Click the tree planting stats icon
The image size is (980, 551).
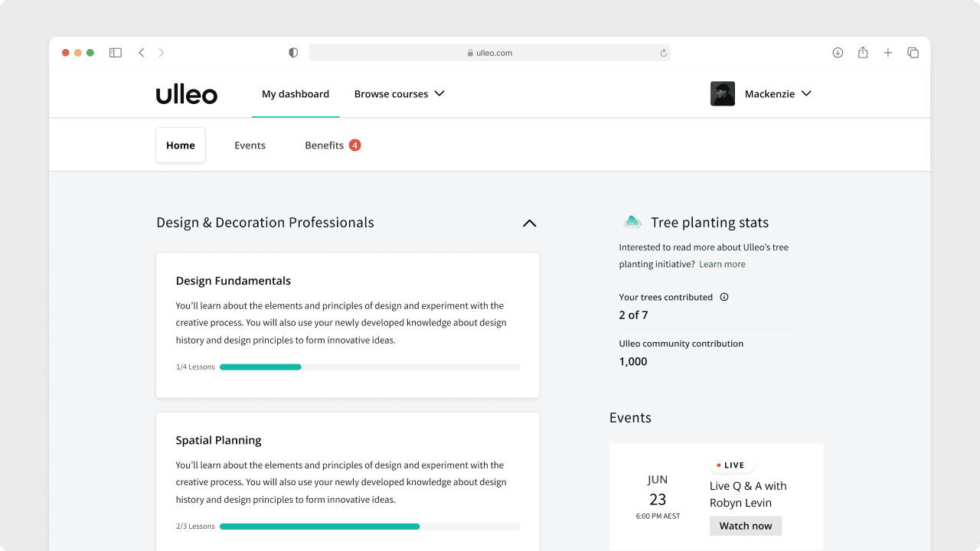(631, 221)
